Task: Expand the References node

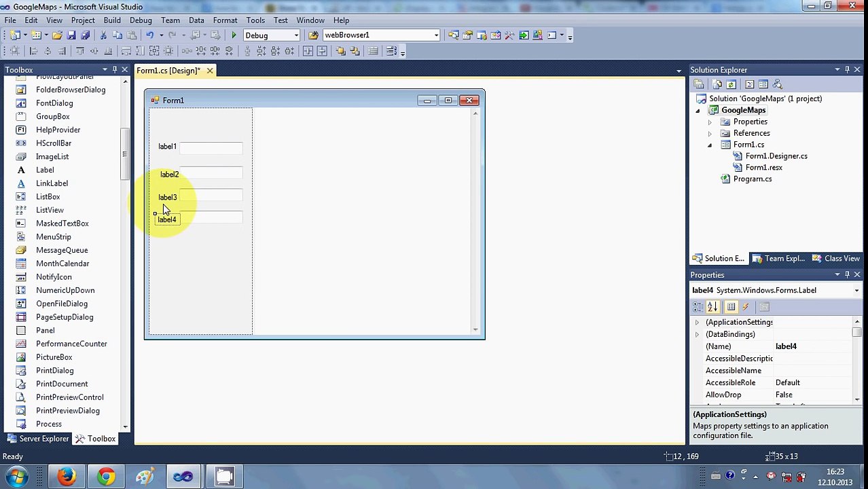Action: pos(710,134)
